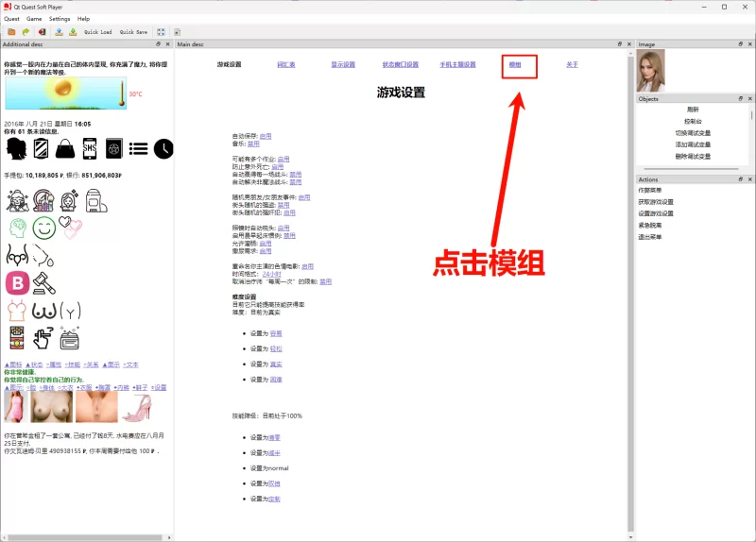Click the brain head status icon
The image size is (756, 542).
(18, 228)
